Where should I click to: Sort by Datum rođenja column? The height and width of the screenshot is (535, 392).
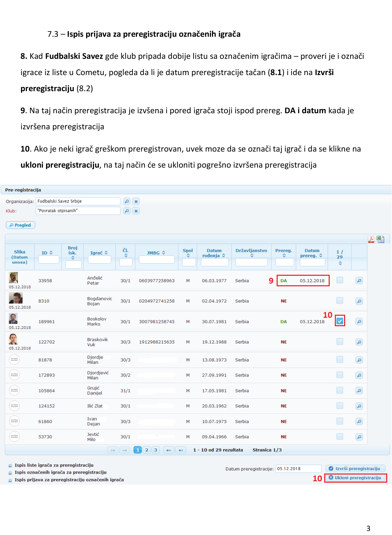point(223,256)
